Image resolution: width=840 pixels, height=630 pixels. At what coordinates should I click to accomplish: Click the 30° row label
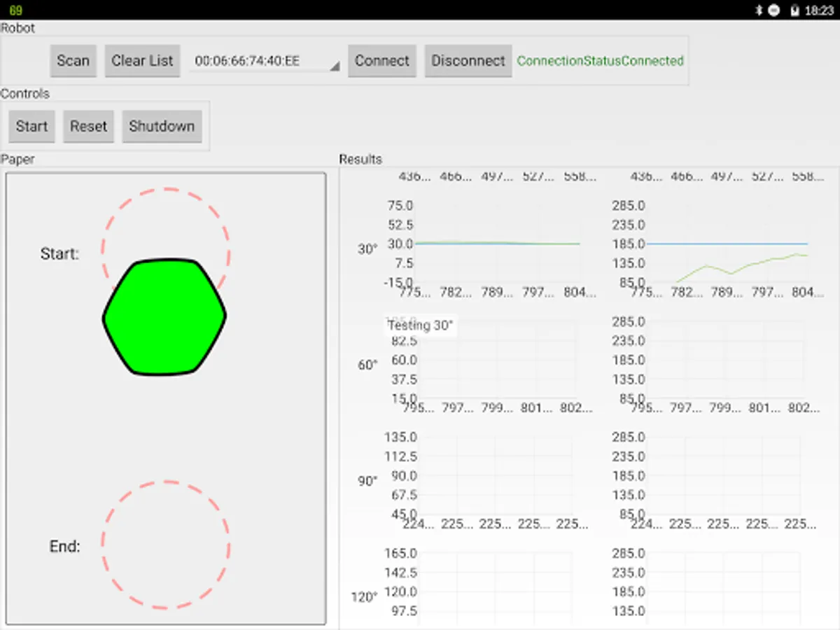click(367, 249)
